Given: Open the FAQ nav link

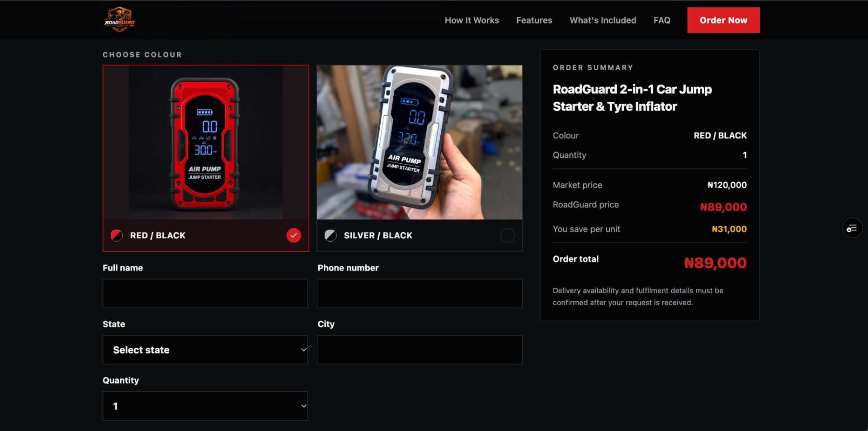Looking at the screenshot, I should [x=662, y=20].
